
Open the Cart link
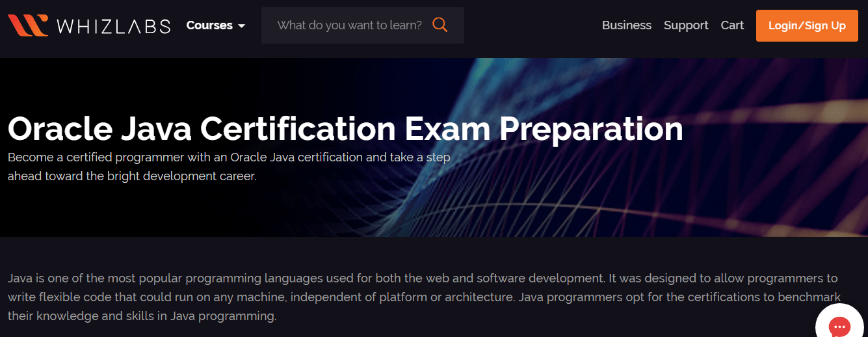(x=732, y=25)
